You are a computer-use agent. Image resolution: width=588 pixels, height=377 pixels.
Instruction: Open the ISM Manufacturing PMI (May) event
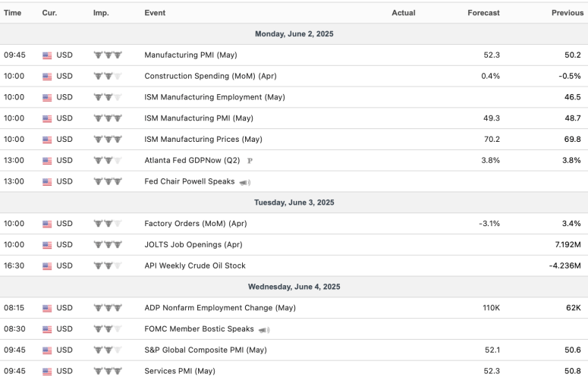point(199,118)
